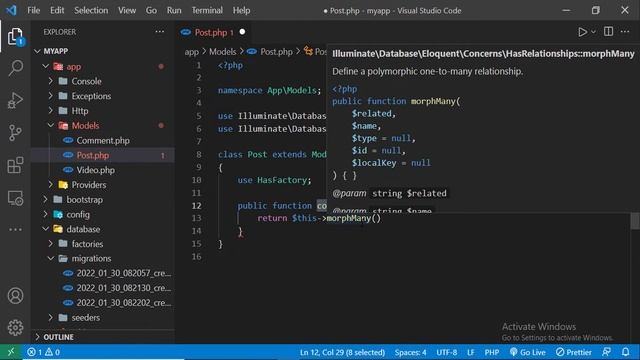Screen dimensions: 640x360
Task: Show additional activity bar views ellipsis
Action: pos(16,229)
